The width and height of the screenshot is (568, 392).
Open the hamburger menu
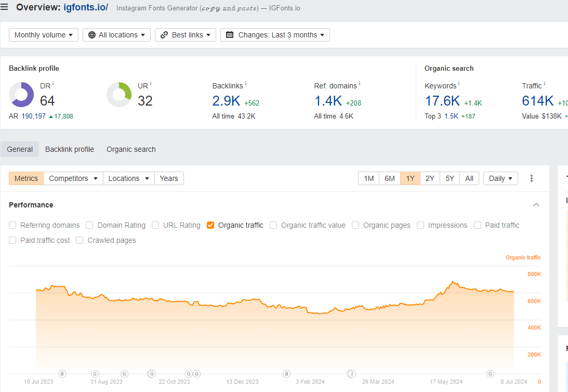pyautogui.click(x=4, y=7)
